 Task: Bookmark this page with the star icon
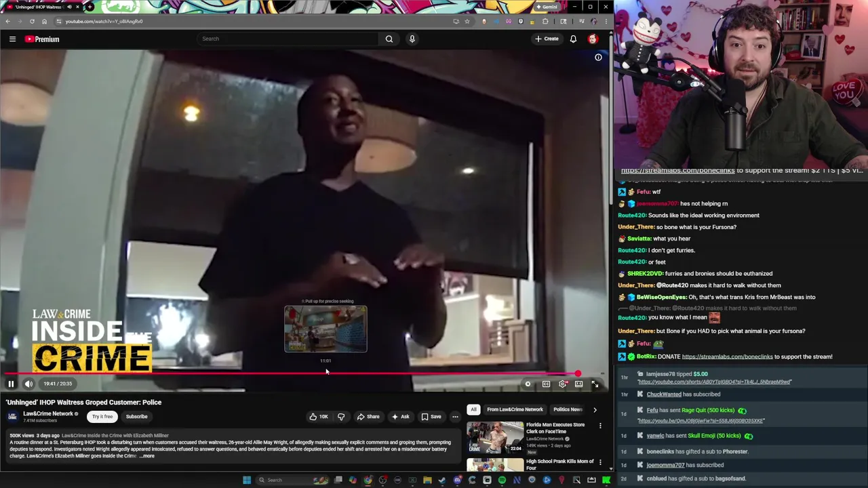(x=467, y=21)
